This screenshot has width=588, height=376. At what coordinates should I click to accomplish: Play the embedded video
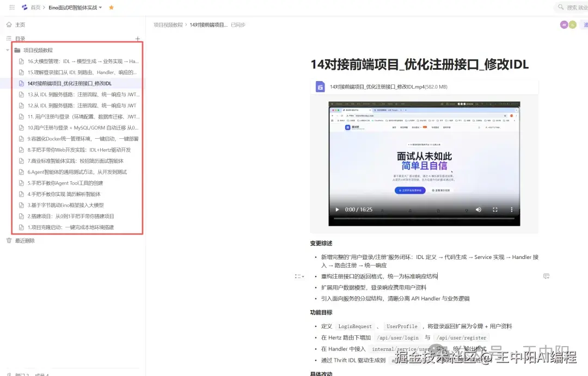(337, 209)
